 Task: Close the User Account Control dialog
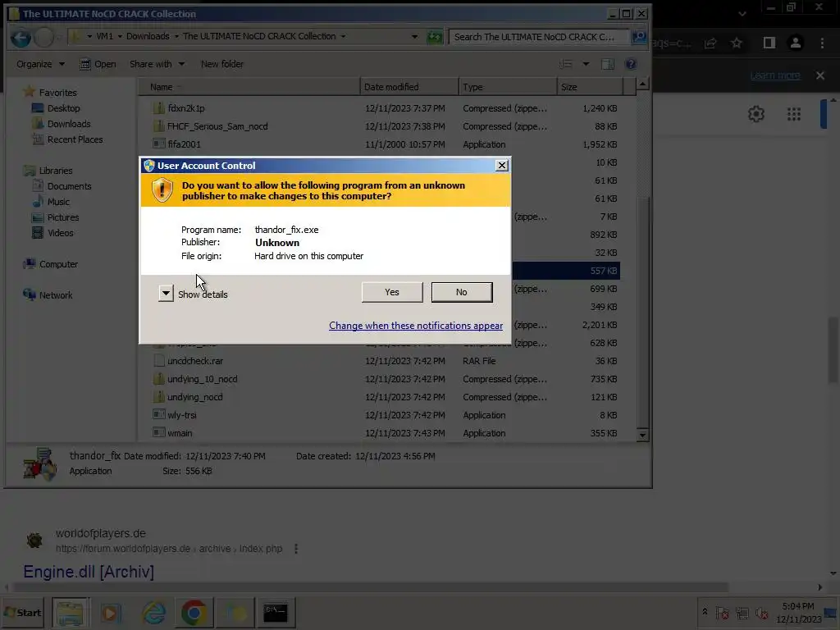[x=501, y=166]
